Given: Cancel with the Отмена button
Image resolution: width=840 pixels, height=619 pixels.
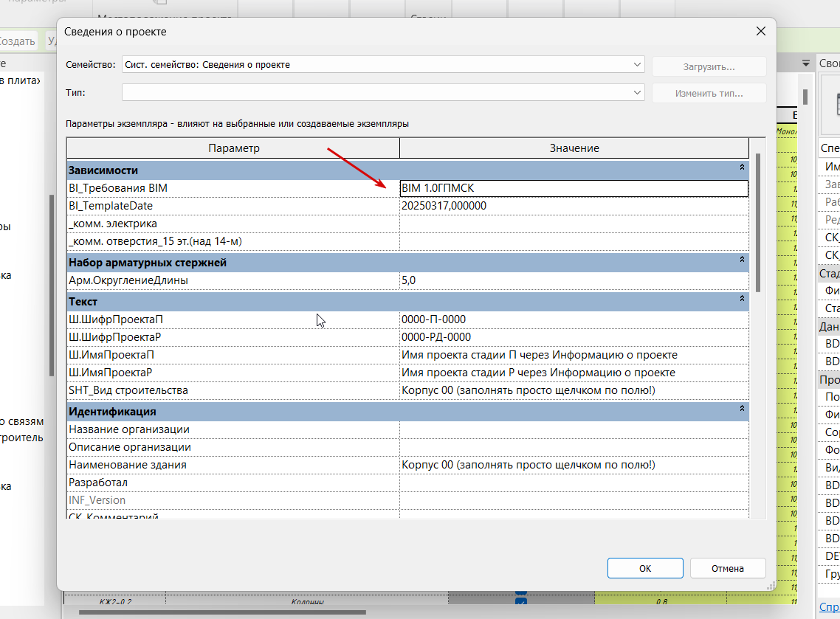Looking at the screenshot, I should 728,568.
